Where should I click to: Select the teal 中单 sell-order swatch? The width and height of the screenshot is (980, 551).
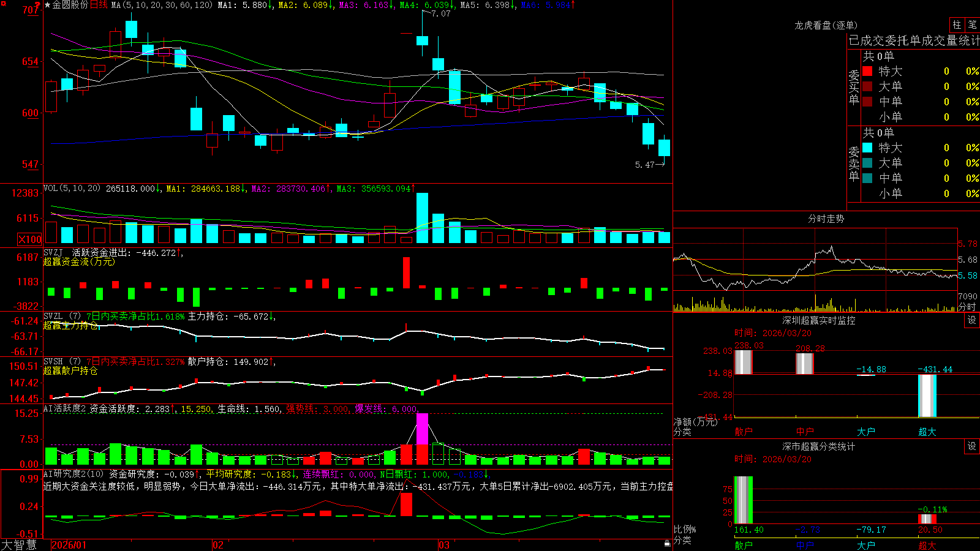point(867,178)
